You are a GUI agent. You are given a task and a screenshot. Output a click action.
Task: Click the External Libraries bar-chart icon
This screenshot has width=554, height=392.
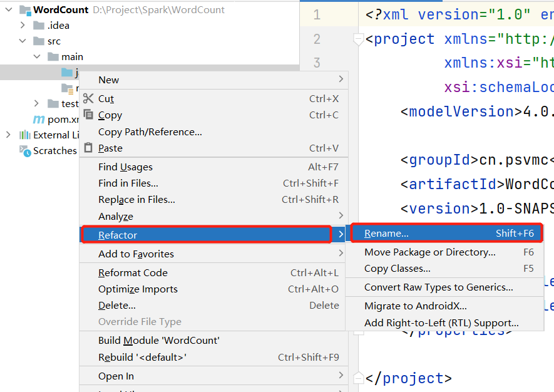[25, 135]
